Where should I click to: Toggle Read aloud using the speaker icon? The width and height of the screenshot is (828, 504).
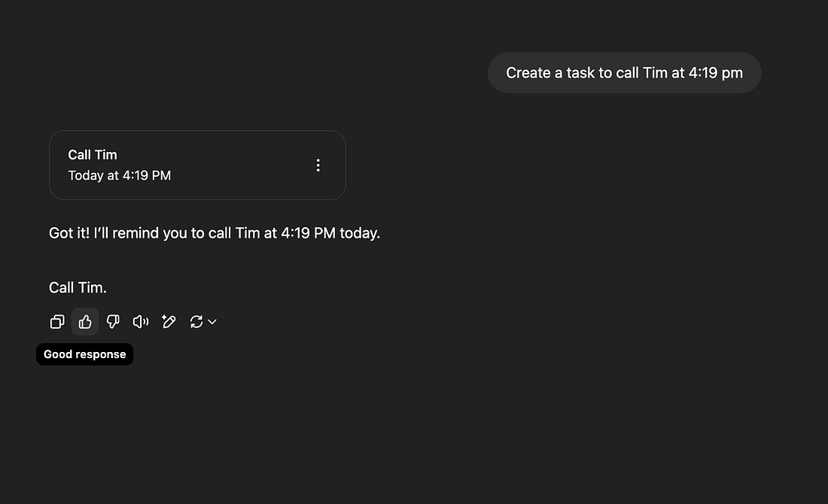tap(141, 322)
